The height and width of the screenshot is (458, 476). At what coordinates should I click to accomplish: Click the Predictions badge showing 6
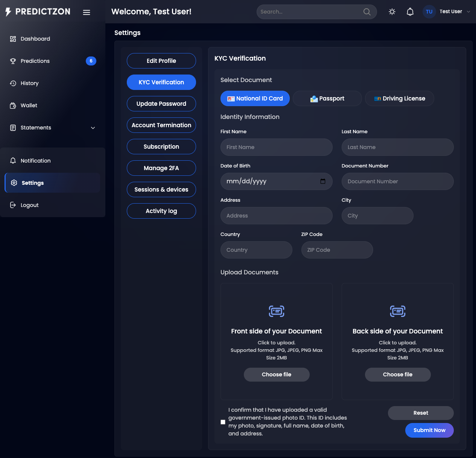coord(91,61)
